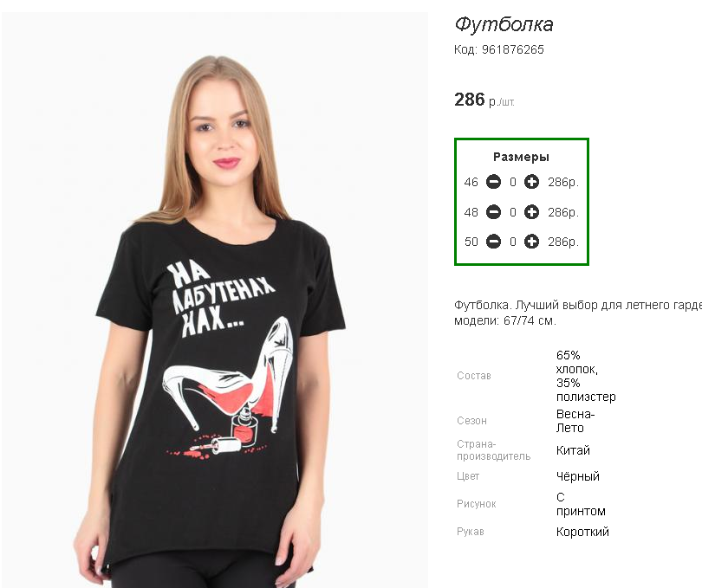Select the size 46 quantity field
702x588 pixels.
point(512,182)
